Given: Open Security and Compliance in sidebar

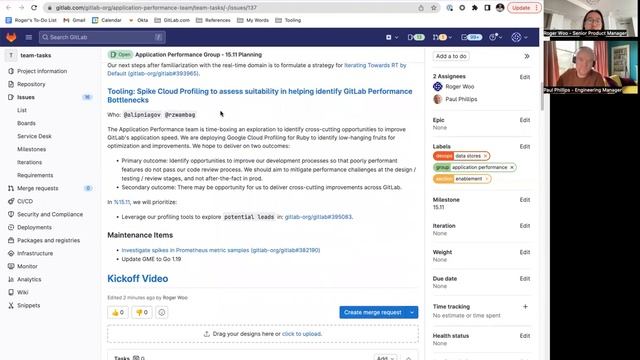Looking at the screenshot, I should tap(50, 214).
